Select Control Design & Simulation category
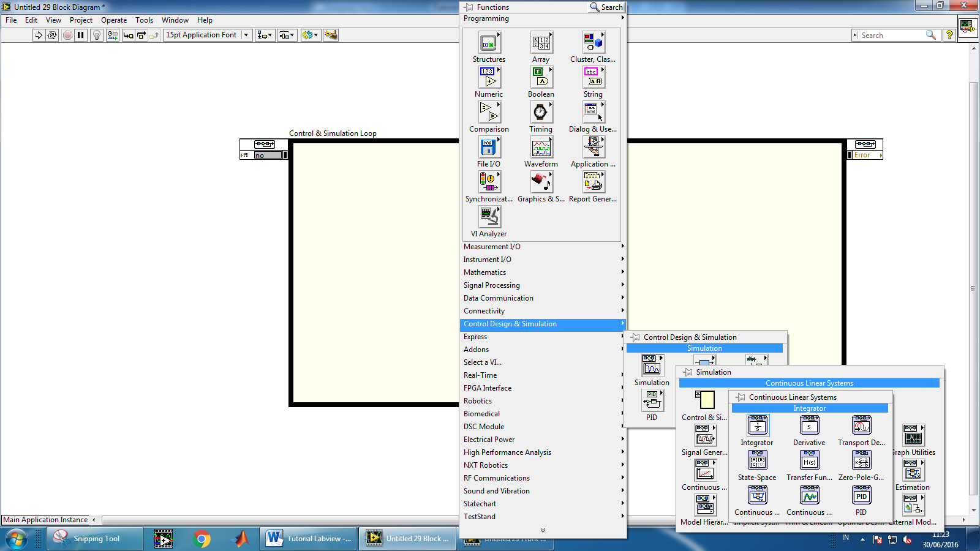 pos(543,324)
